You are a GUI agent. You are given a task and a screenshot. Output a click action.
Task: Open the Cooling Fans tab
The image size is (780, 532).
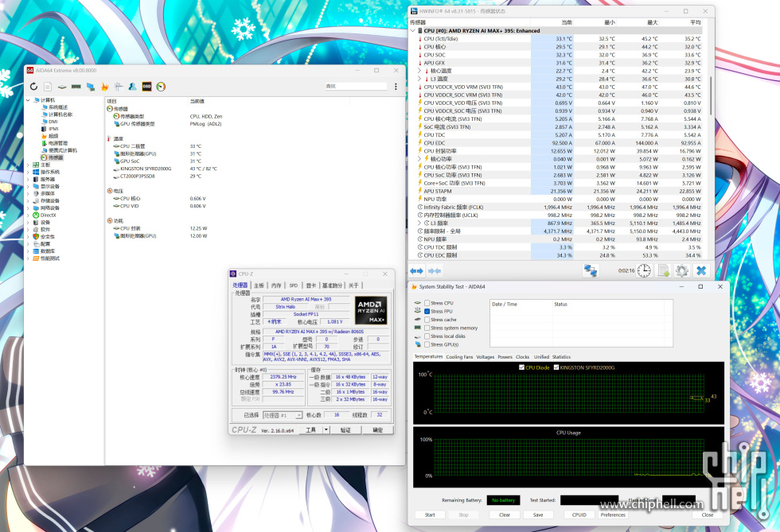(x=458, y=357)
